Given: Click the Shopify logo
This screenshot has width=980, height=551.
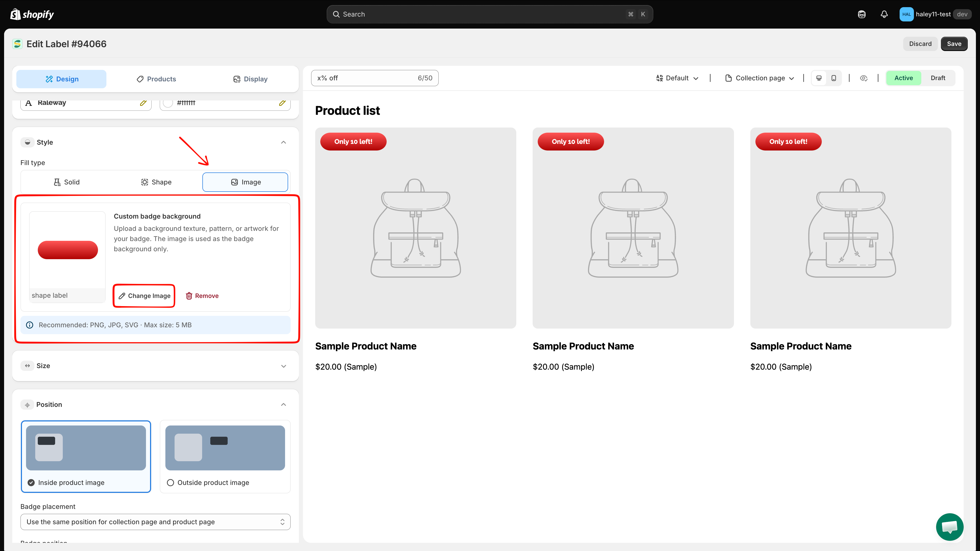Looking at the screenshot, I should (32, 14).
